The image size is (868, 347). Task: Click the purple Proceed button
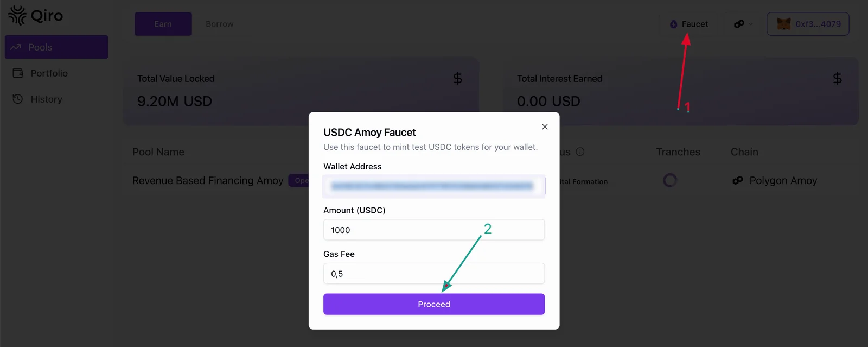pyautogui.click(x=434, y=304)
